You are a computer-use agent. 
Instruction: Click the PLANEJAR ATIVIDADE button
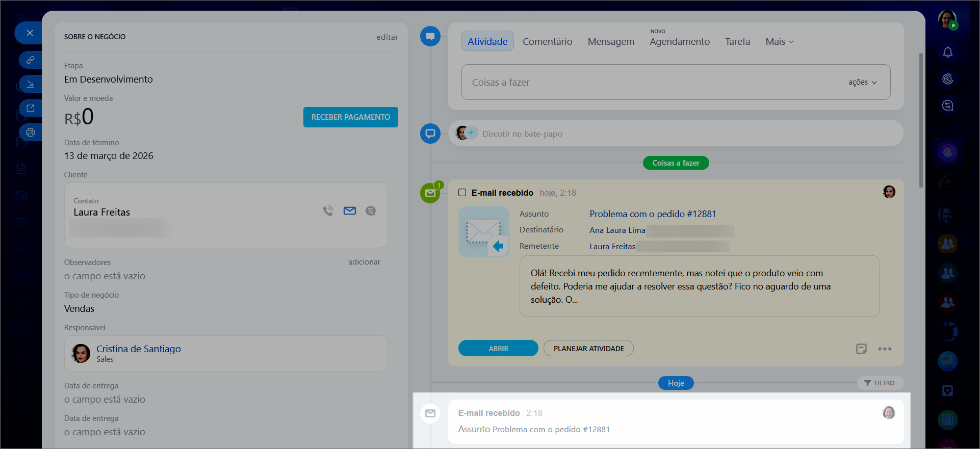point(588,349)
